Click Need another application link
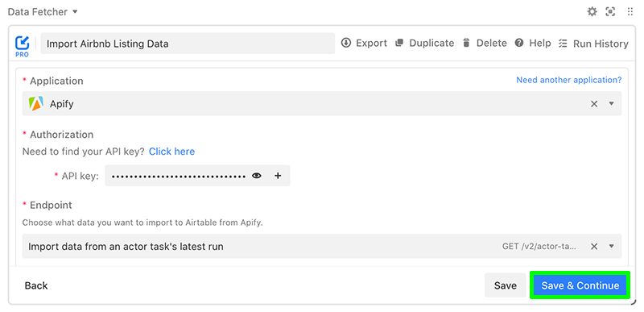 (569, 80)
